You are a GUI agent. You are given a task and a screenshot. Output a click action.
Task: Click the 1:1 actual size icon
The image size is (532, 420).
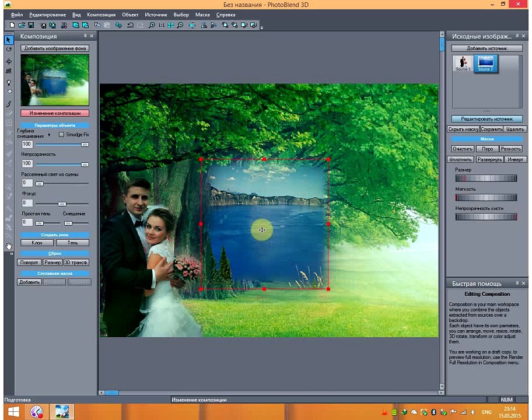162,26
